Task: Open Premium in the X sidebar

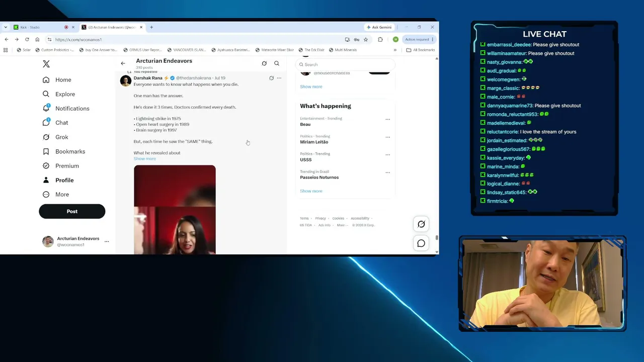Action: tap(61, 166)
